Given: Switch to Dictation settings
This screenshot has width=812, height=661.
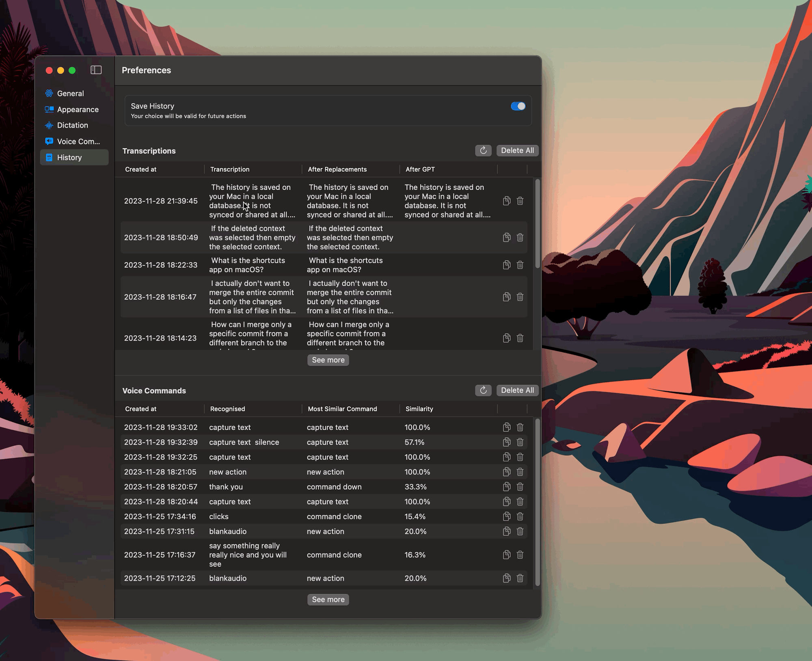Looking at the screenshot, I should 72,125.
